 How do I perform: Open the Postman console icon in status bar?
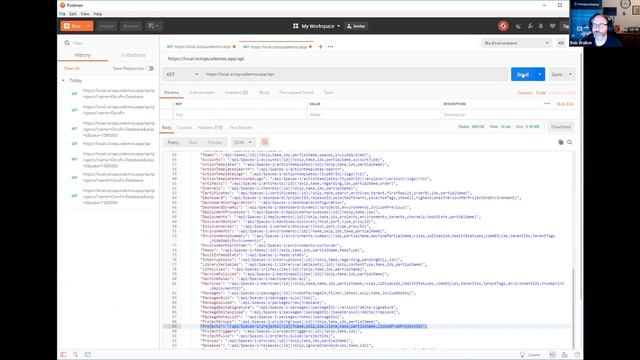click(x=88, y=355)
